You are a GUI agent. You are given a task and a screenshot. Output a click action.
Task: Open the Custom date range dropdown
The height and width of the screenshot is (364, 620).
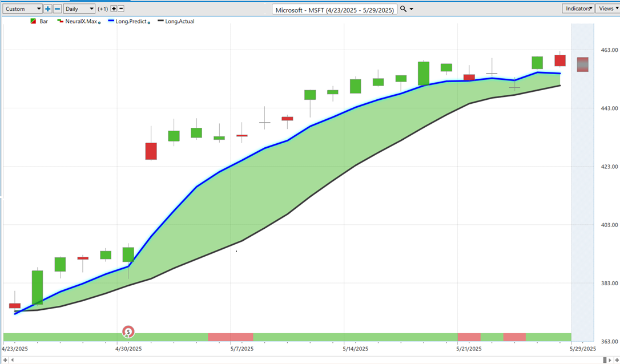pyautogui.click(x=22, y=9)
